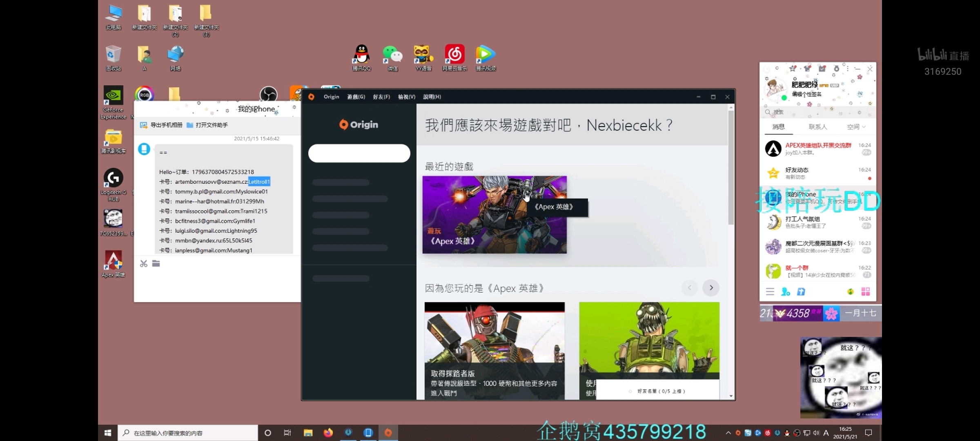Open the 遊戲(G) menu in Origin
Screen dimensions: 980x441
[x=356, y=97]
